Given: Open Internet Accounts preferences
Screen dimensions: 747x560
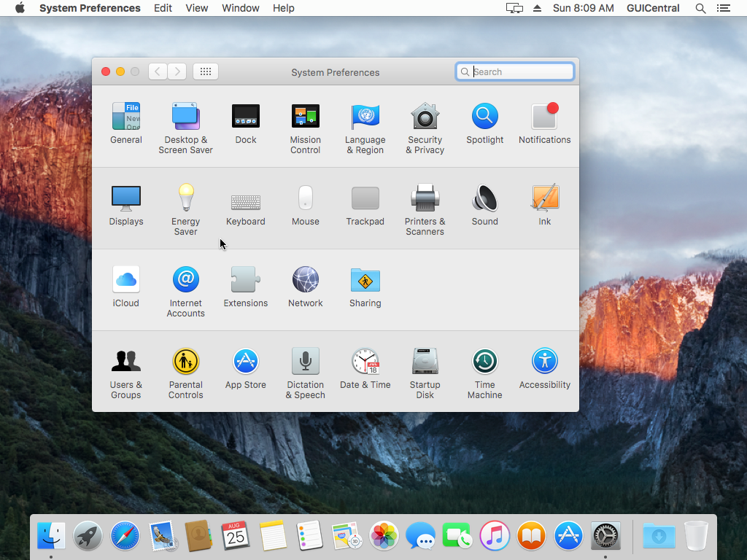Looking at the screenshot, I should [x=186, y=292].
